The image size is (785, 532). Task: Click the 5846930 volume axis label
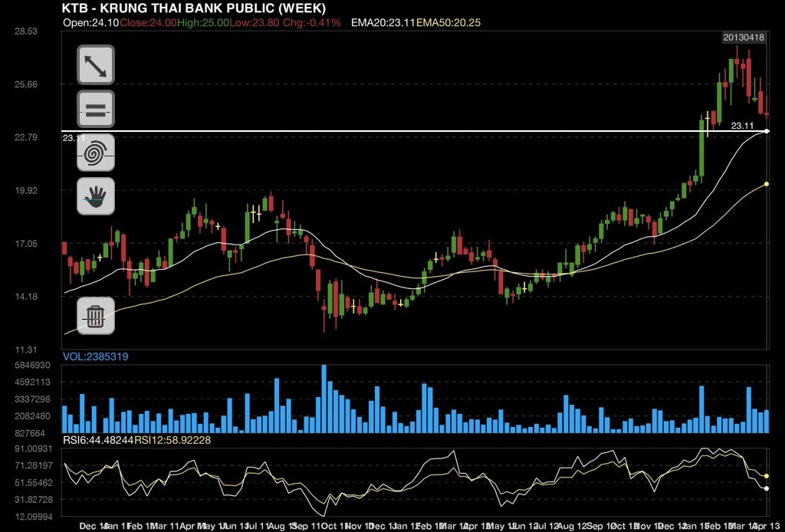(x=32, y=366)
